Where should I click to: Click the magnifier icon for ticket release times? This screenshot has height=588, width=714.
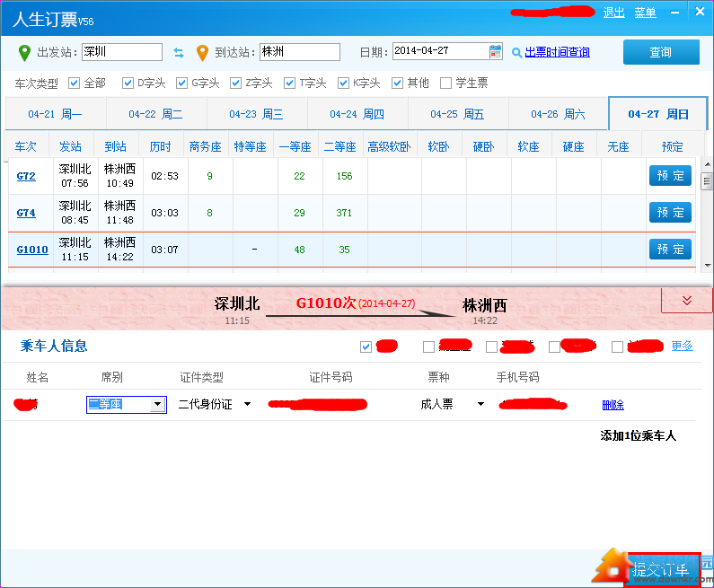click(x=516, y=53)
